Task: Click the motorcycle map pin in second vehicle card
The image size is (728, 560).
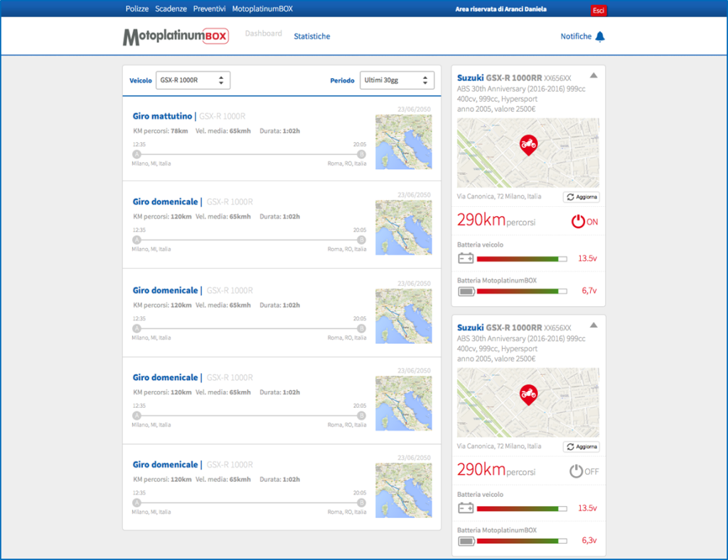Action: (x=528, y=394)
